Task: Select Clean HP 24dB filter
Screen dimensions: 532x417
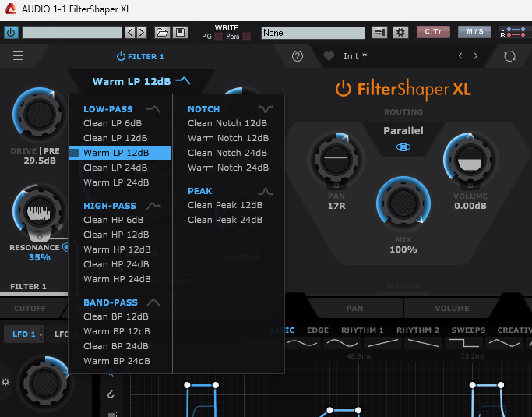Action: tap(116, 264)
